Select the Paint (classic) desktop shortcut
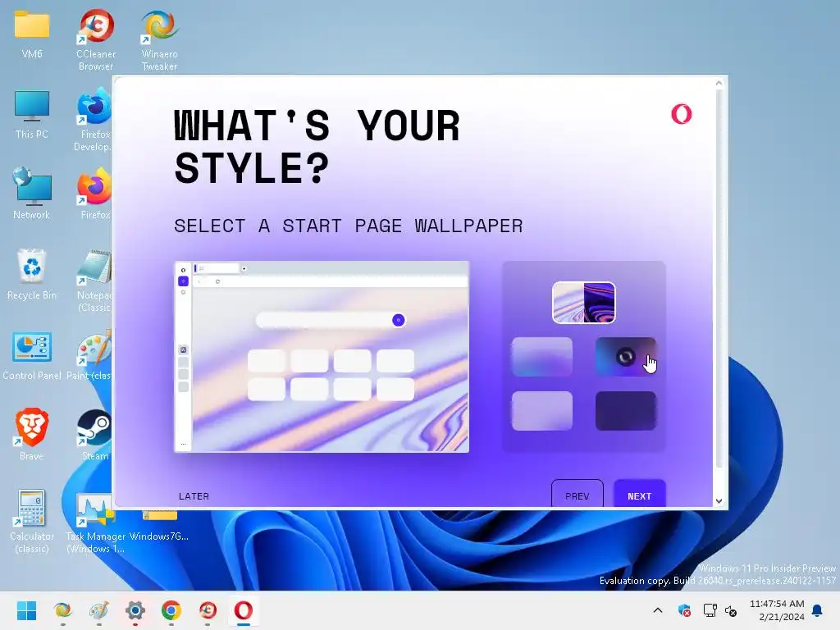 point(89,356)
